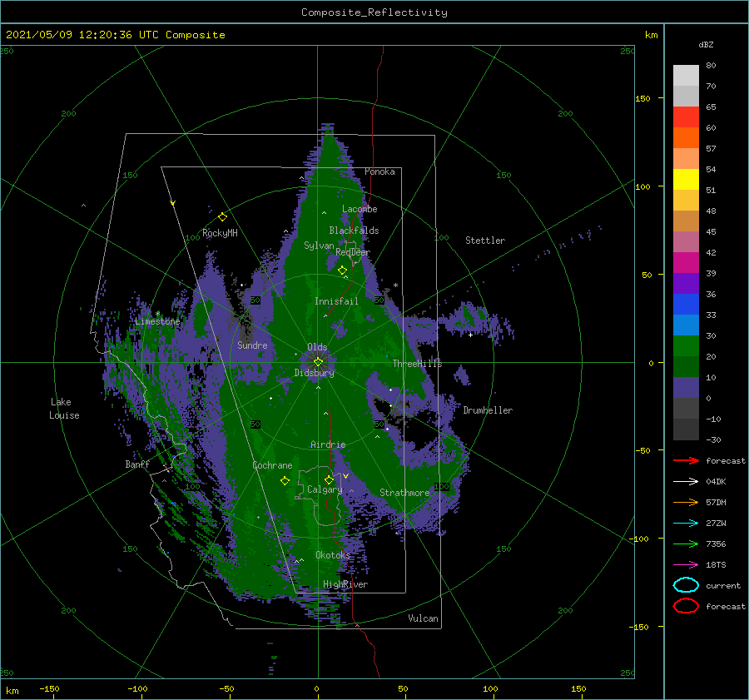Image resolution: width=749 pixels, height=700 pixels.
Task: Click the Ponoka town label
Action: (379, 171)
